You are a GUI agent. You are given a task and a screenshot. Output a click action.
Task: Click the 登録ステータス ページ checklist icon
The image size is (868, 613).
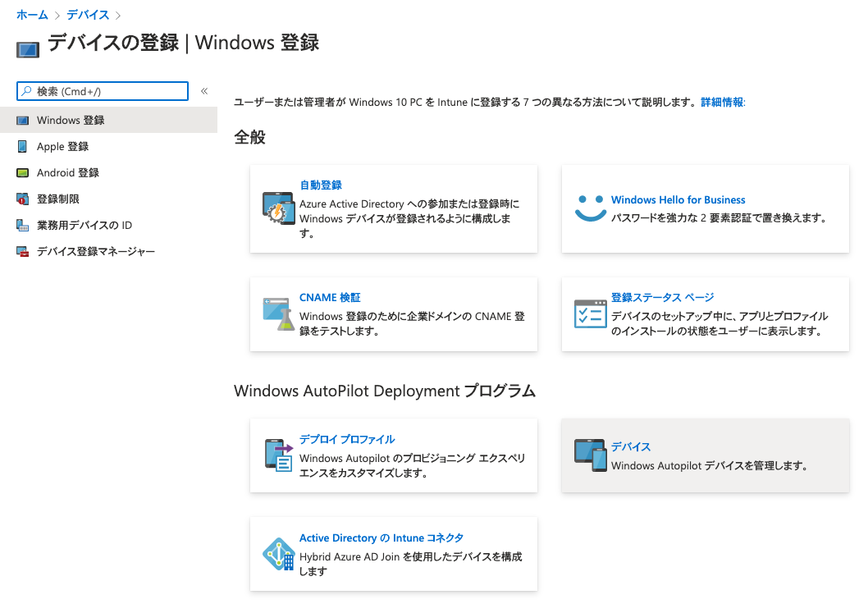point(590,313)
